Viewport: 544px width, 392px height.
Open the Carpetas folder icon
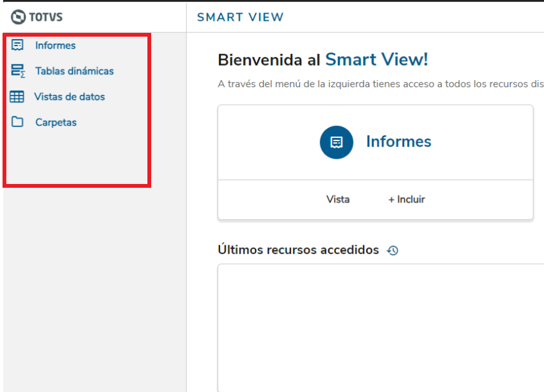coord(17,122)
